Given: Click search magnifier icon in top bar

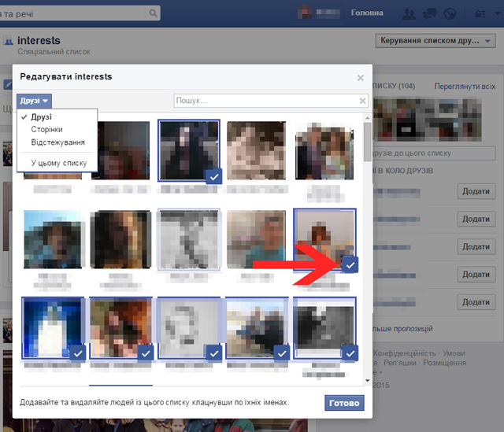Looking at the screenshot, I should tap(152, 13).
